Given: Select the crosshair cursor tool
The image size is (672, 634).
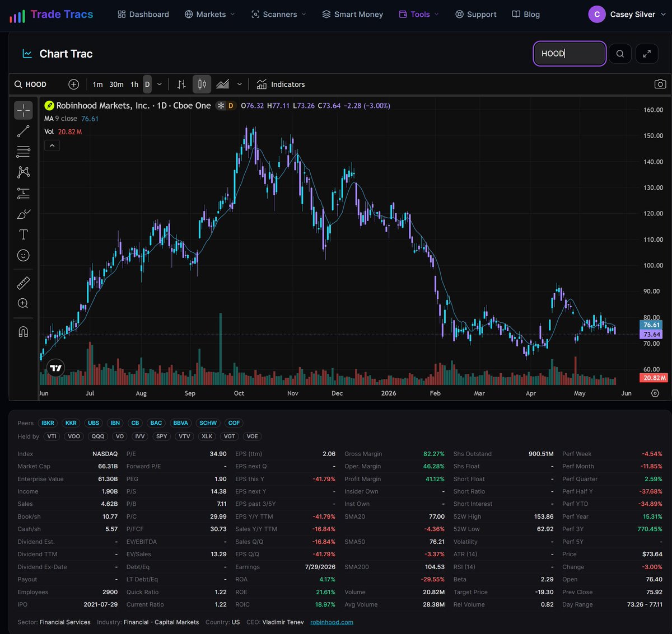Looking at the screenshot, I should (24, 110).
